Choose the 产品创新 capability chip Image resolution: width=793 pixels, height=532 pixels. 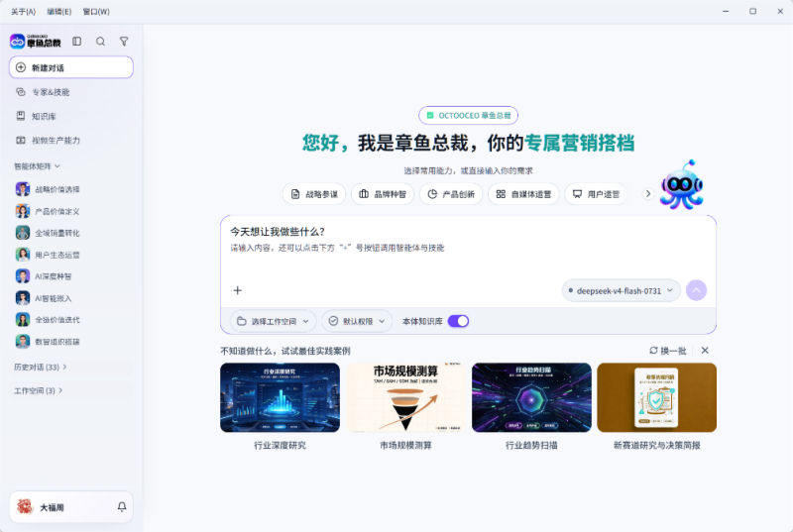click(451, 194)
